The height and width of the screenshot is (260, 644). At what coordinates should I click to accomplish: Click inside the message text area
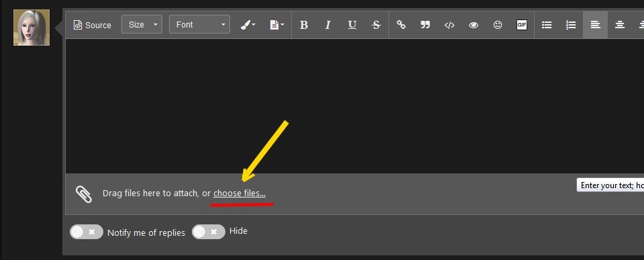tap(354, 106)
